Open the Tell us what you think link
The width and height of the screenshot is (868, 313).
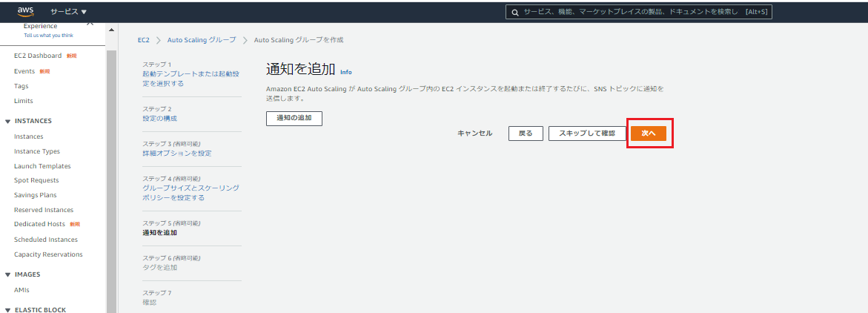pos(48,36)
